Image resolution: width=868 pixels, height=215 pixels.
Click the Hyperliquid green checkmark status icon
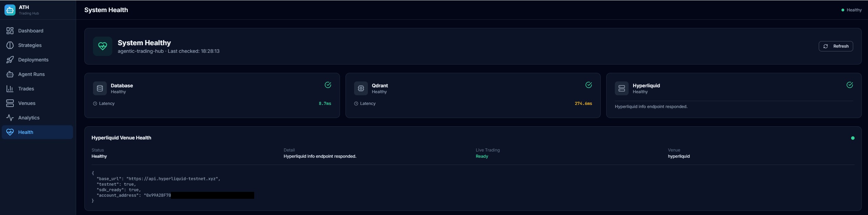click(849, 85)
